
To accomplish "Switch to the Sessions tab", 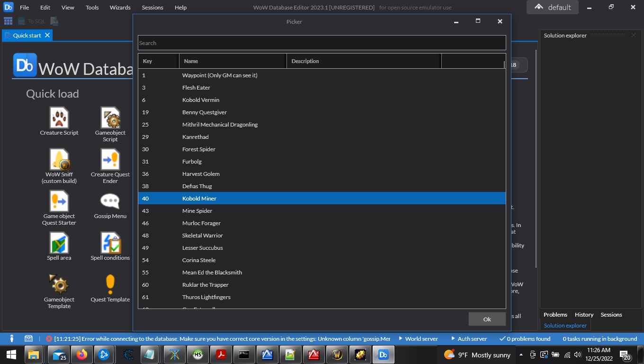I will (611, 314).
